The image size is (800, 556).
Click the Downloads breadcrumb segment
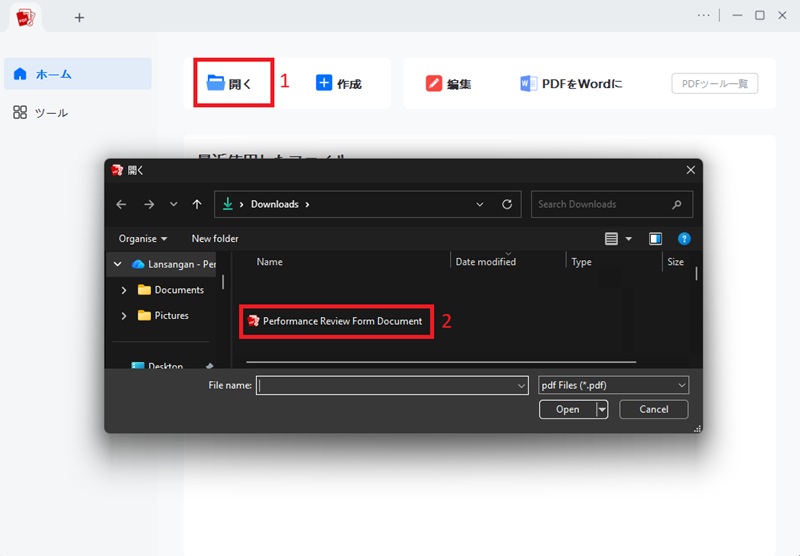(x=274, y=204)
